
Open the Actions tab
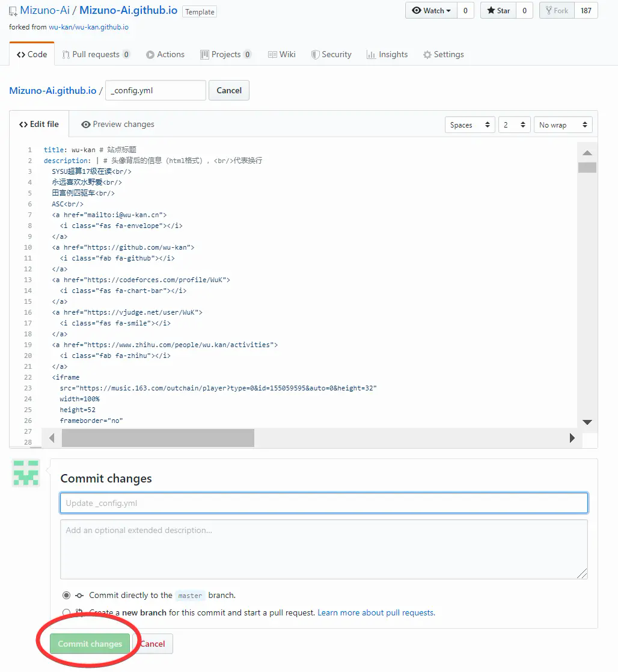pyautogui.click(x=165, y=54)
